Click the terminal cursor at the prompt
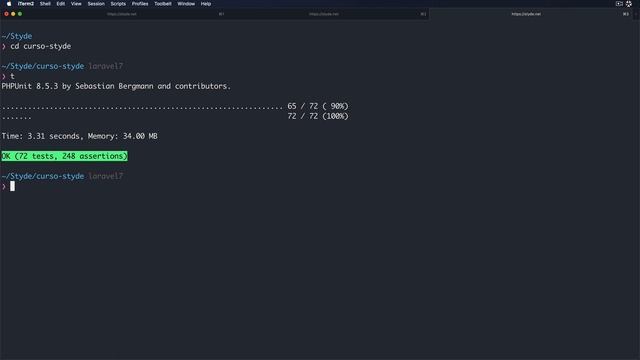Image resolution: width=640 pixels, height=360 pixels. point(12,186)
